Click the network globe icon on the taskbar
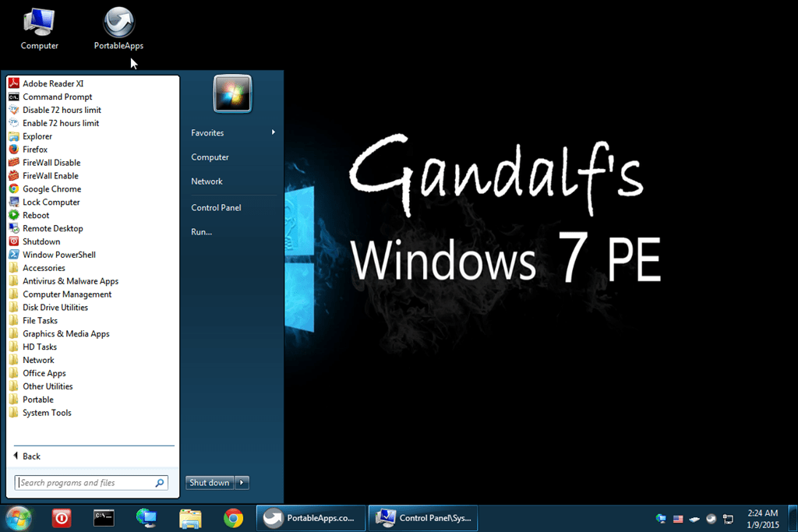Screen dimensions: 798x532 click(x=147, y=518)
